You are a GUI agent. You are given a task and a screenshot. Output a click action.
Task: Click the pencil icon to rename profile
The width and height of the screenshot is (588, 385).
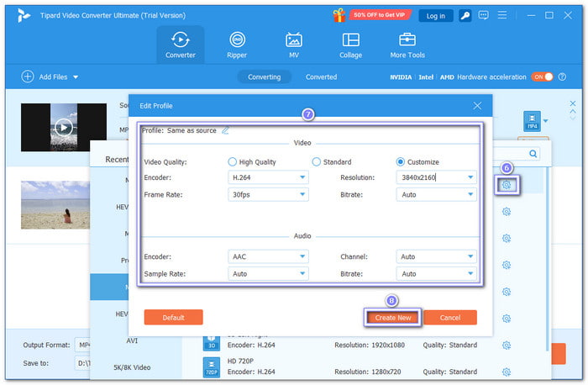pos(224,130)
